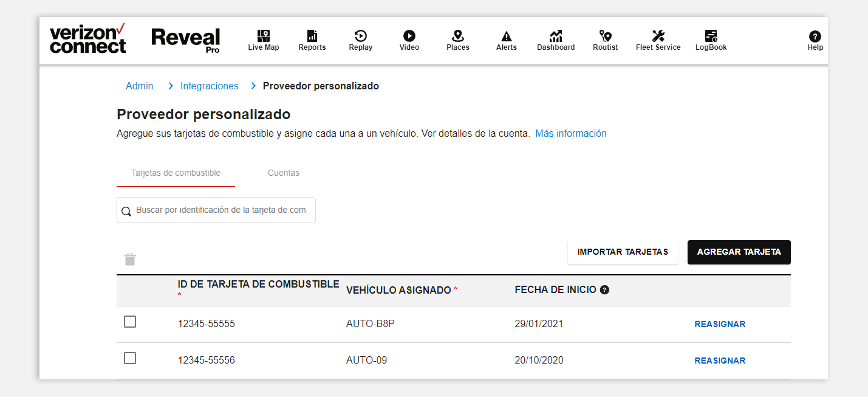Click the Routist navigation icon
Viewport: 868px width, 397px height.
click(x=605, y=36)
